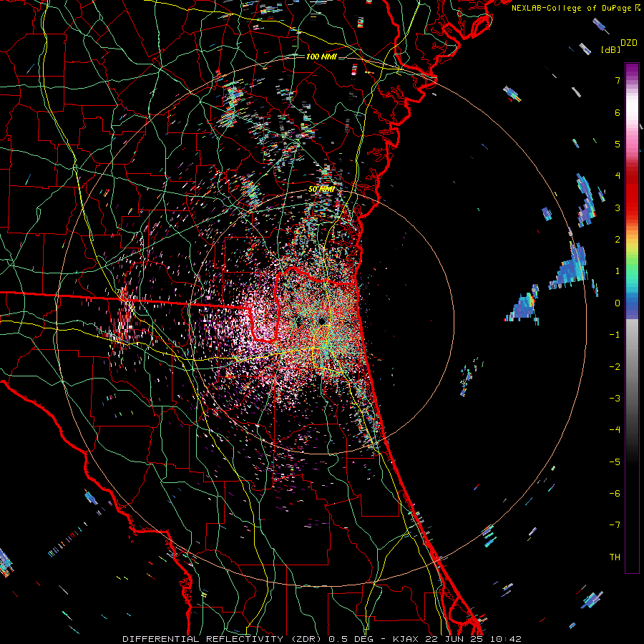Click the 7 value on the ZDR scale

point(618,80)
